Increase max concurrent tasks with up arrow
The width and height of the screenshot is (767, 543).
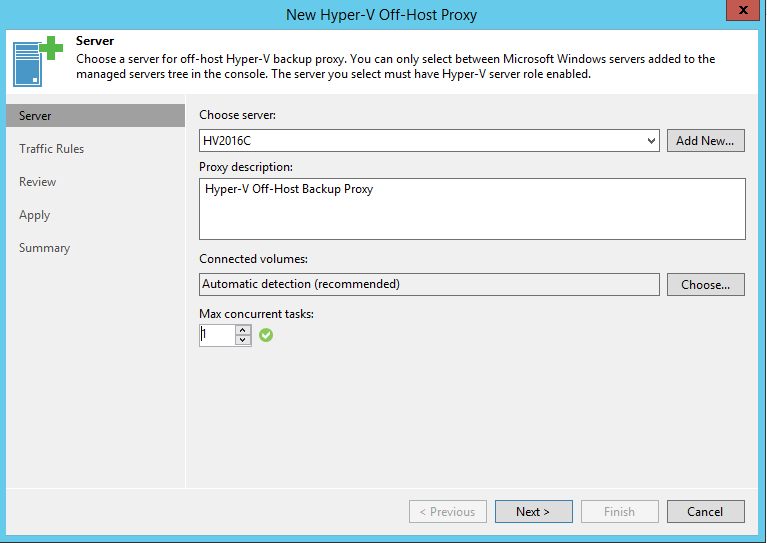tap(243, 330)
